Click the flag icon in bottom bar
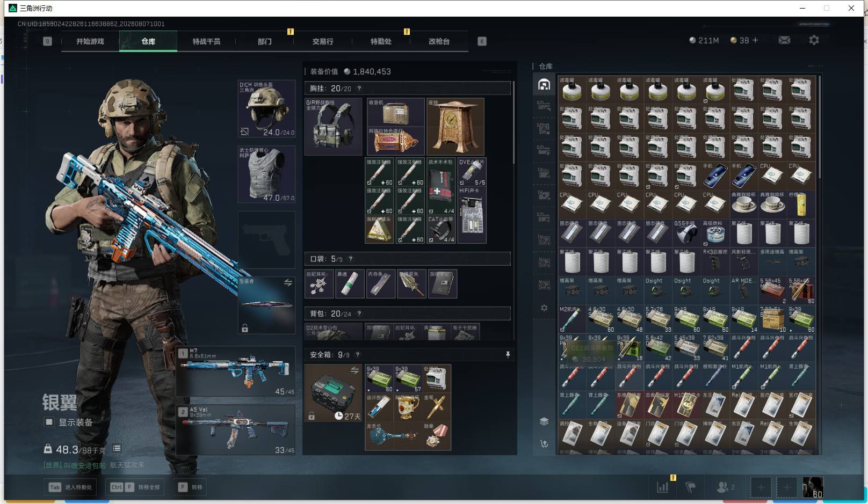This screenshot has width=868, height=504. (x=691, y=487)
